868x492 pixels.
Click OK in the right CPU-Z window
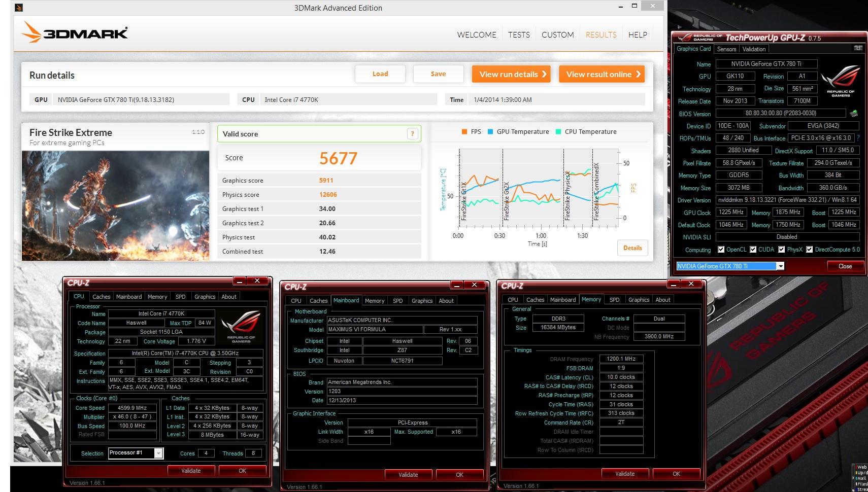click(676, 474)
